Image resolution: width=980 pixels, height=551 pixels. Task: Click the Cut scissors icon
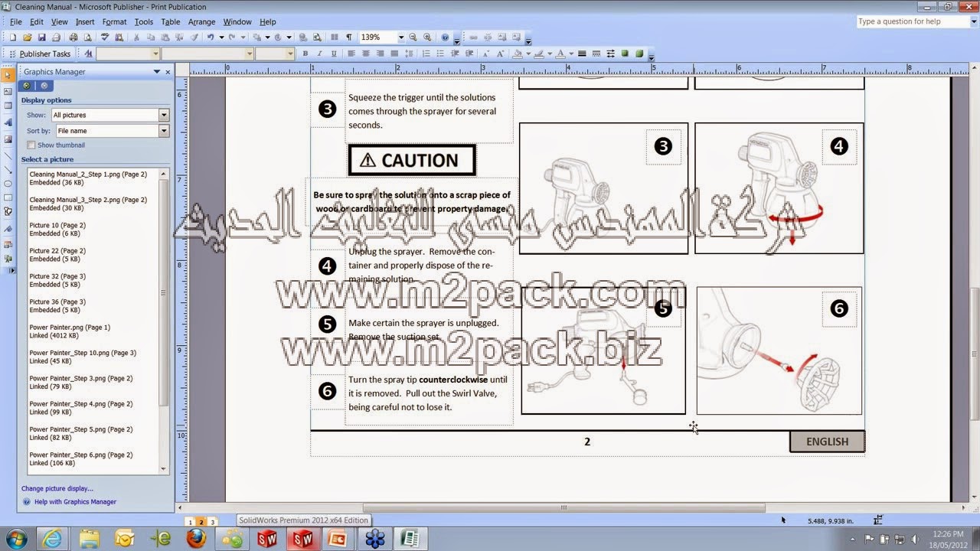(136, 37)
